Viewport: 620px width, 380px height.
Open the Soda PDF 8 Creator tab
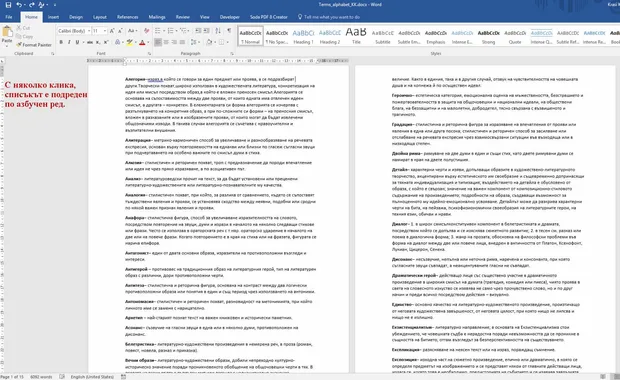pyautogui.click(x=268, y=17)
